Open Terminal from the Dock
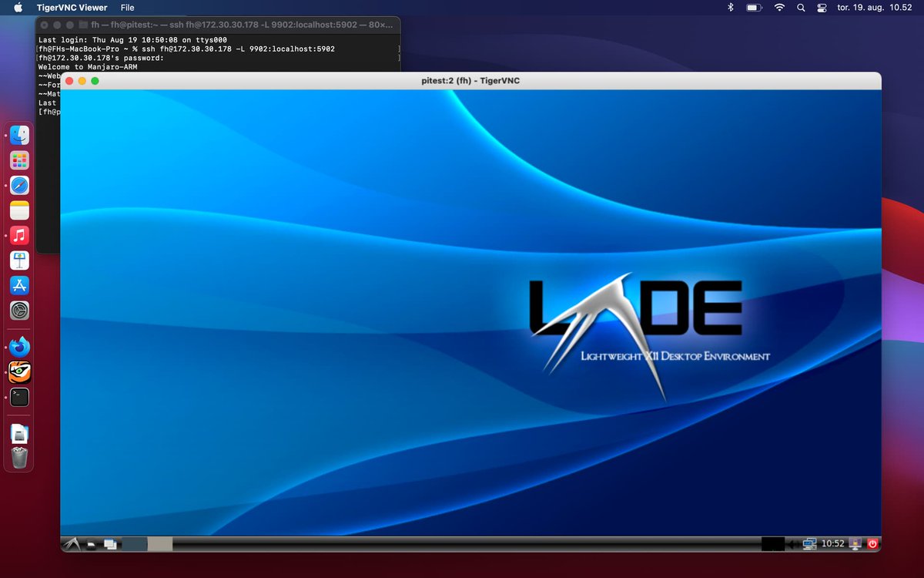Image resolution: width=924 pixels, height=578 pixels. (x=19, y=398)
